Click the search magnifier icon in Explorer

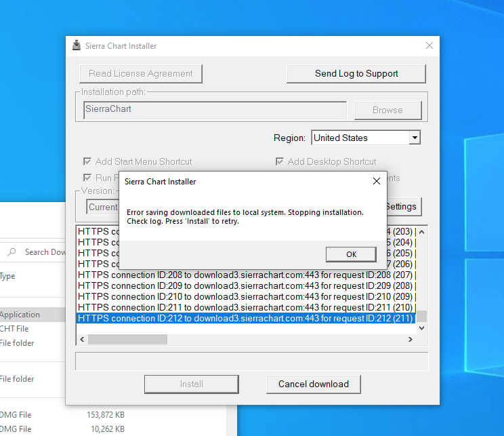coord(12,252)
